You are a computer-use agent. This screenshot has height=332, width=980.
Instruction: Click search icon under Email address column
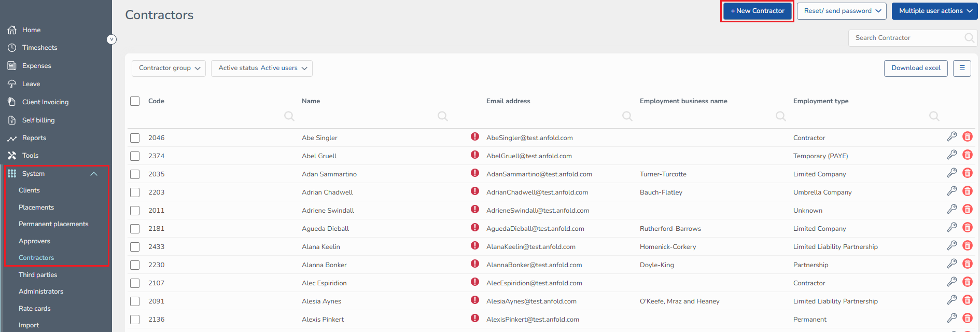pos(627,116)
